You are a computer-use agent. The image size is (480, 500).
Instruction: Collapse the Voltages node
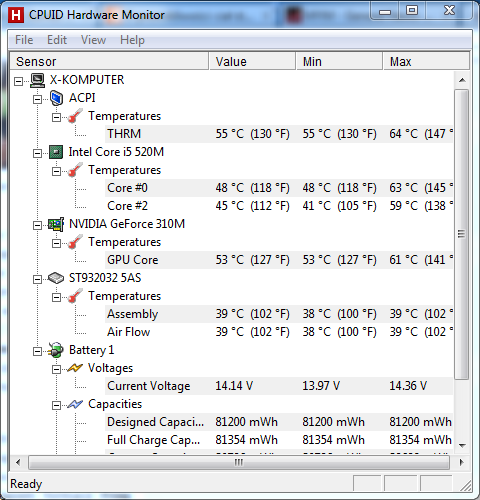click(57, 369)
